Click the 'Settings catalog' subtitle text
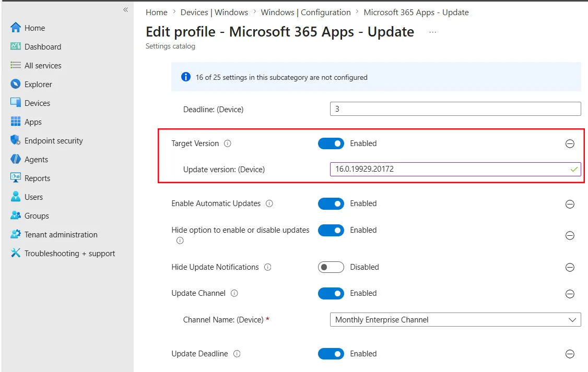Viewport: 588px width, 372px height. point(170,46)
